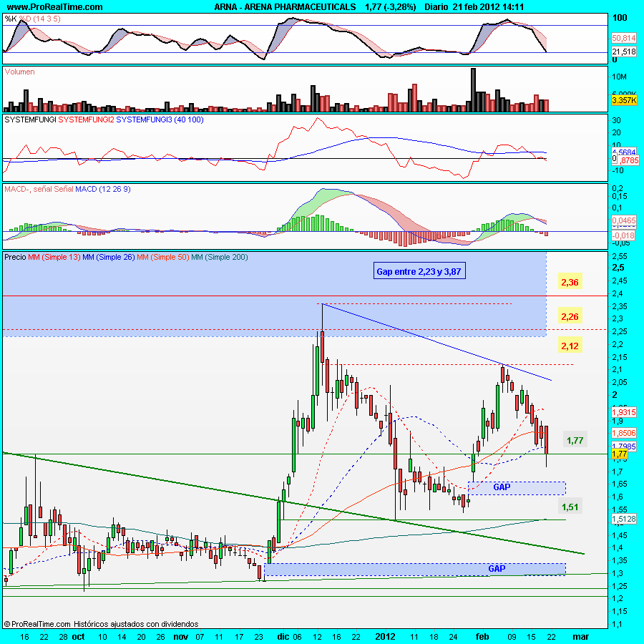This screenshot has width=644, height=644.
Task: Click the '2012' year label on time axis
Action: pyautogui.click(x=385, y=637)
